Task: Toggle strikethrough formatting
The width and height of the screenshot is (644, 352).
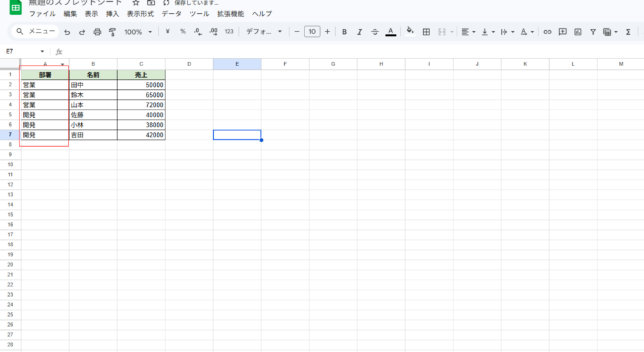Action: [375, 31]
